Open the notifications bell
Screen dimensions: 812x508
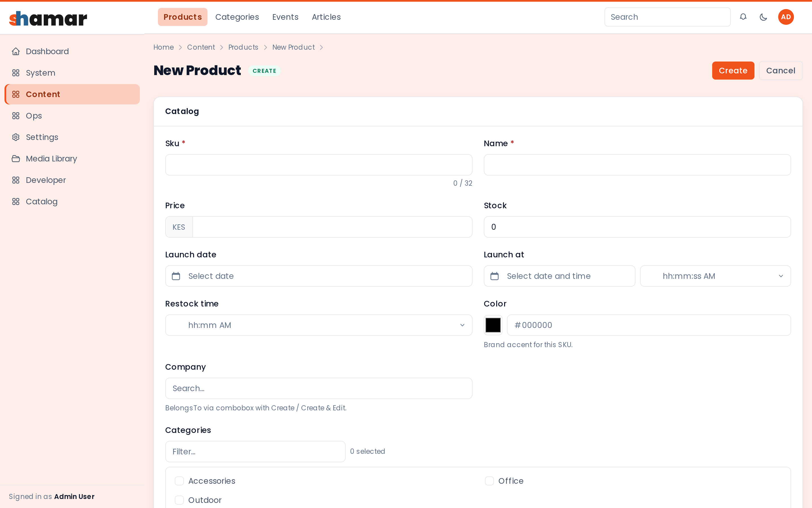click(x=743, y=17)
